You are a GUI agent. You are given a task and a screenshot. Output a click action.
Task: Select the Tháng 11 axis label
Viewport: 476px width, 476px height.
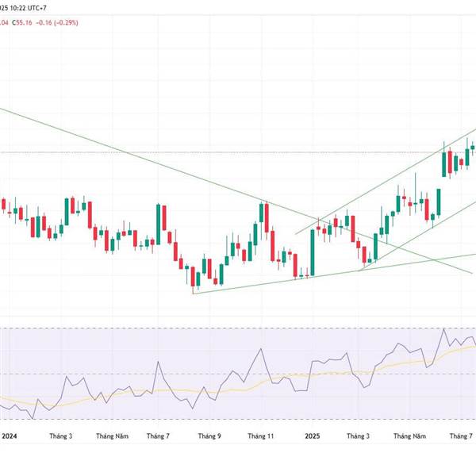click(261, 436)
